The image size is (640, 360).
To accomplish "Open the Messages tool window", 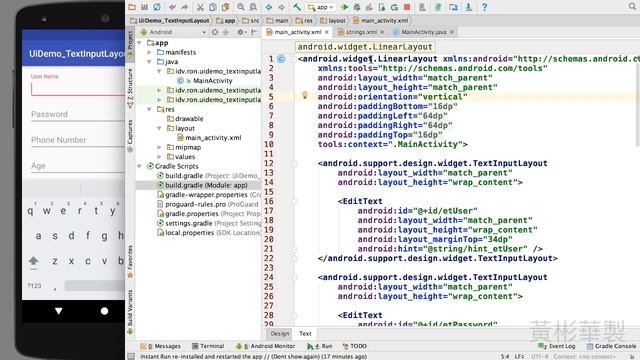I will pyautogui.click(x=160, y=346).
